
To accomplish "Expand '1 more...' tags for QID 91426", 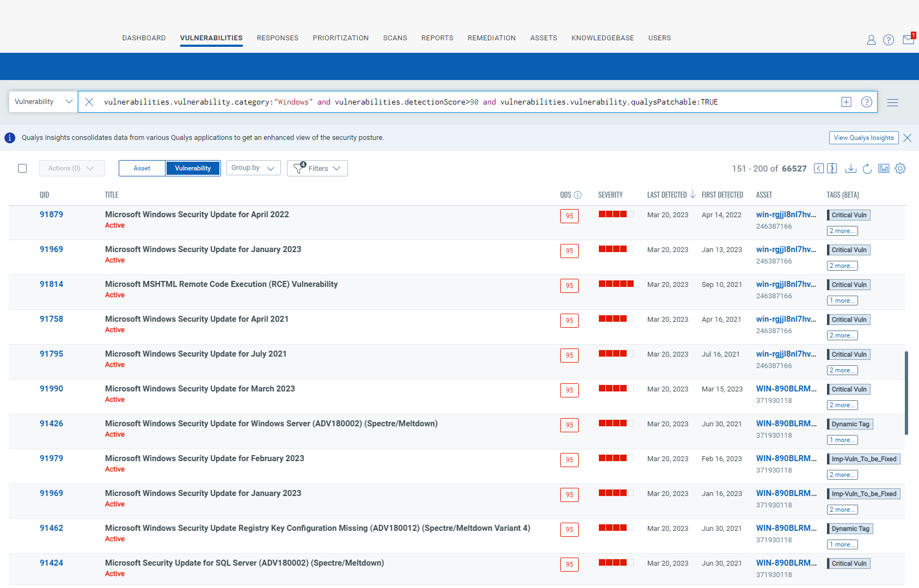I will [x=843, y=440].
